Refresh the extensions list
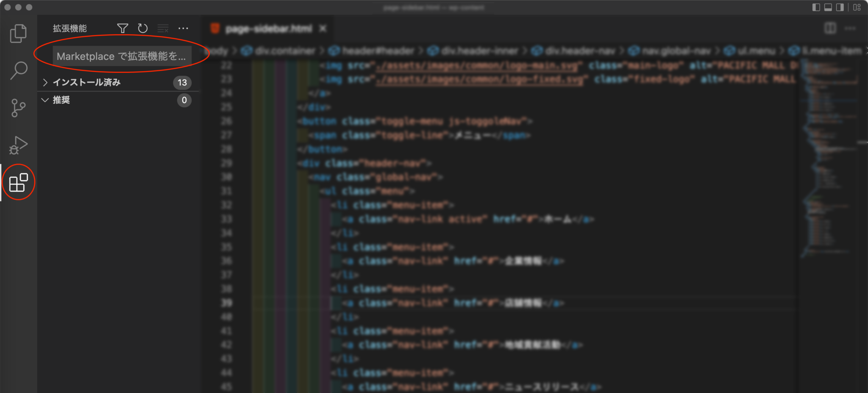Screen dimensions: 868x393 coord(143,28)
